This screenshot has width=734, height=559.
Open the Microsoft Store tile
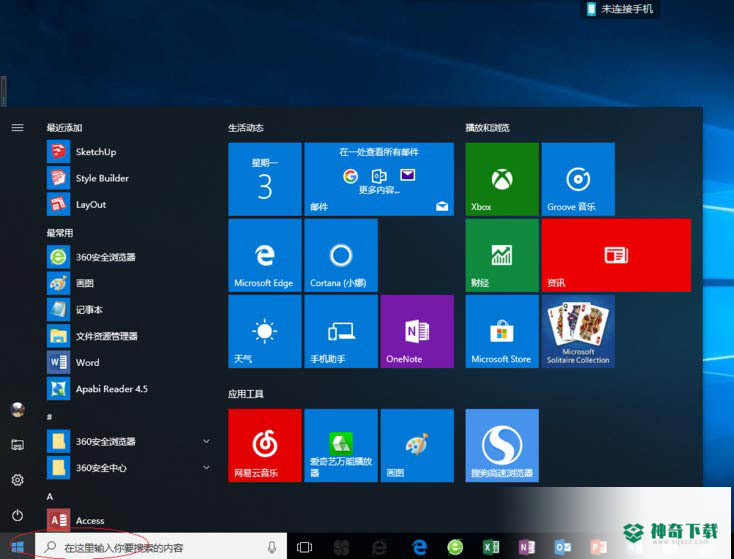point(502,331)
